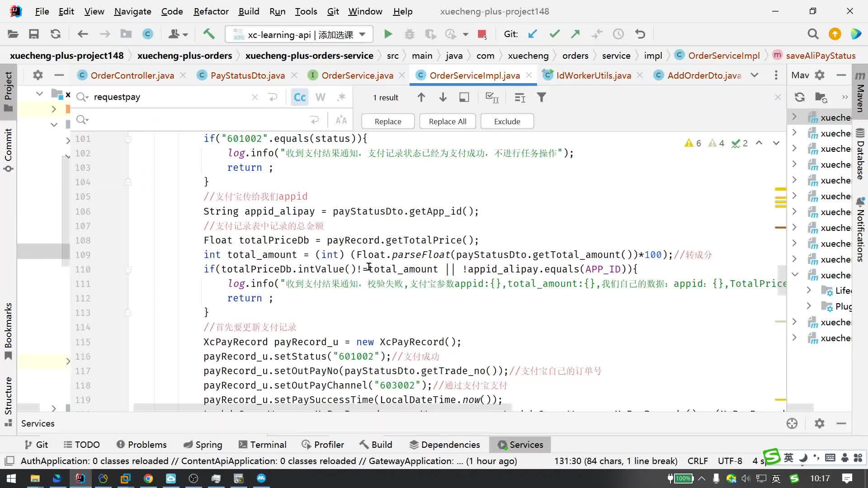The height and width of the screenshot is (488, 868).
Task: Expand the Lifecycle node in Maven tree
Action: (x=809, y=290)
